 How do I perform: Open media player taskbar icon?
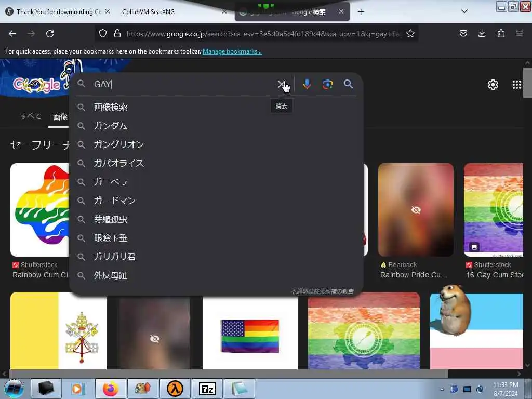(78, 389)
